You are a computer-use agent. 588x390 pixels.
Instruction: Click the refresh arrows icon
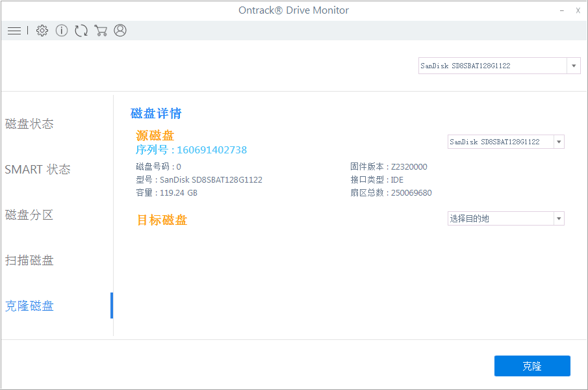tap(81, 31)
